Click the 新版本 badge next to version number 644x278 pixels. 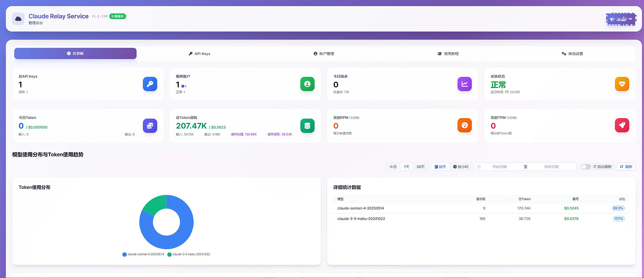coord(117,16)
